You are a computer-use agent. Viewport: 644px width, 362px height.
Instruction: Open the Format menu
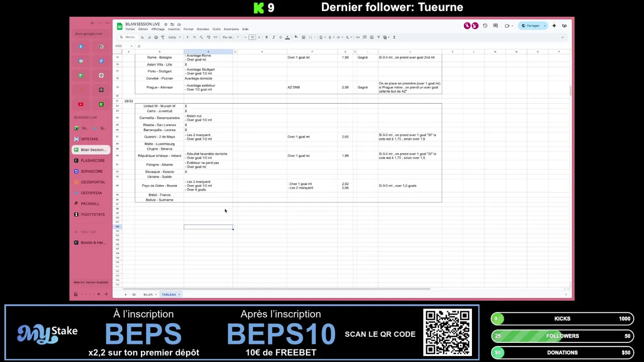(188, 29)
